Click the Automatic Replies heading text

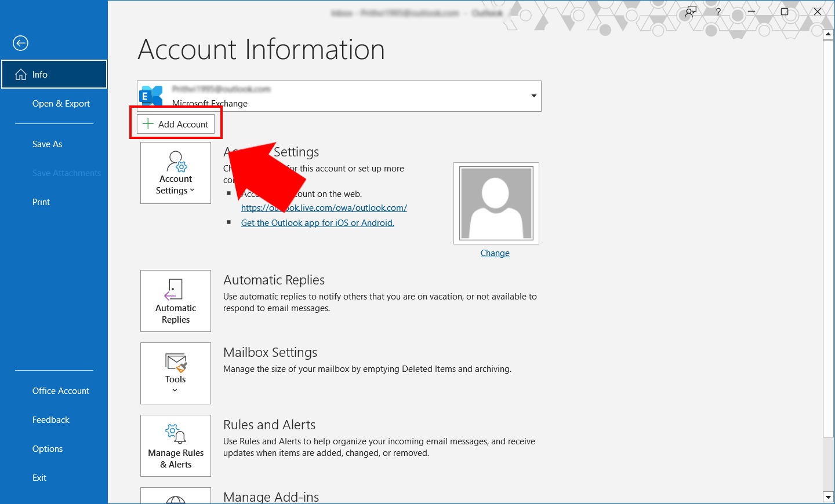[274, 280]
